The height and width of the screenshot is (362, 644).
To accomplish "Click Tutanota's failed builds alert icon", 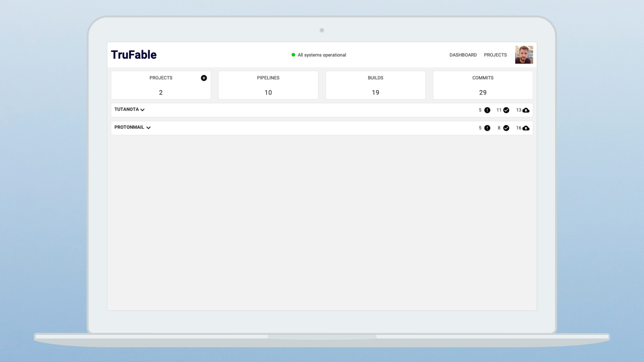I will tap(487, 110).
